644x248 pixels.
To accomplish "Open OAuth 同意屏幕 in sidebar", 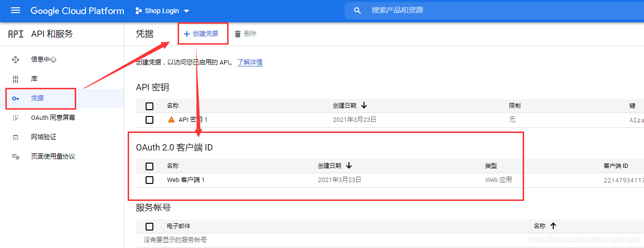I will (53, 117).
